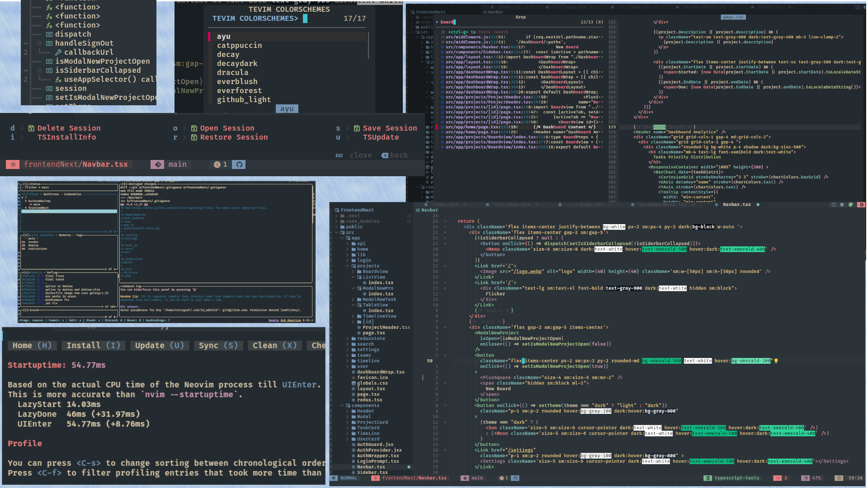Click the frontendNext root folder icon
Image resolution: width=868 pixels, height=488 pixels.
pos(337,210)
